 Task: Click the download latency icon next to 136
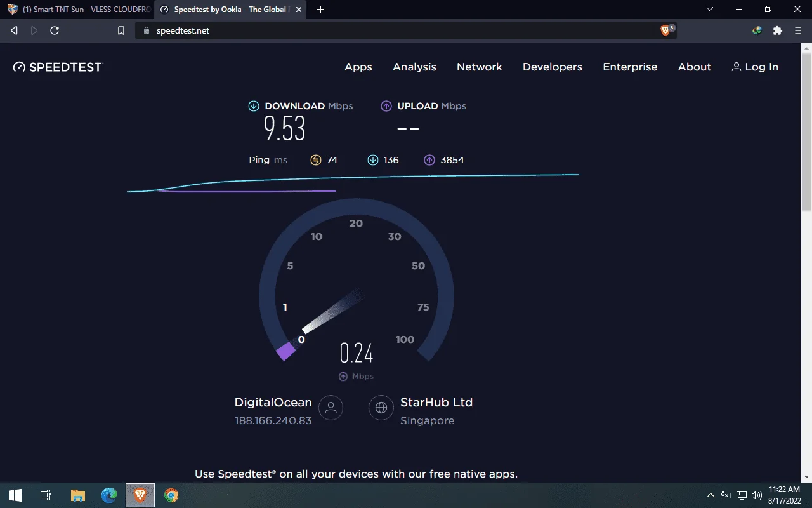pyautogui.click(x=373, y=160)
